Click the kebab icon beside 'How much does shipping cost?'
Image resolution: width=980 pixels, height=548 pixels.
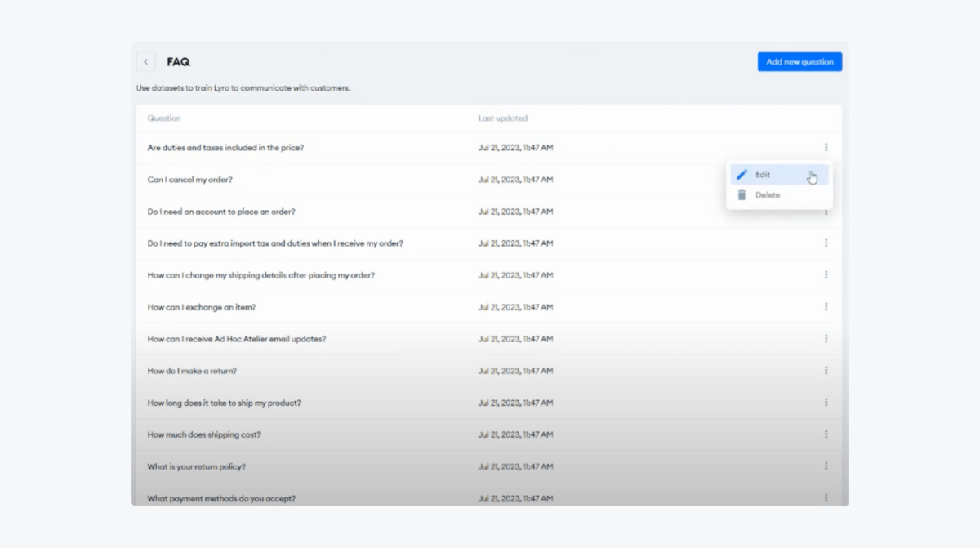coord(826,434)
